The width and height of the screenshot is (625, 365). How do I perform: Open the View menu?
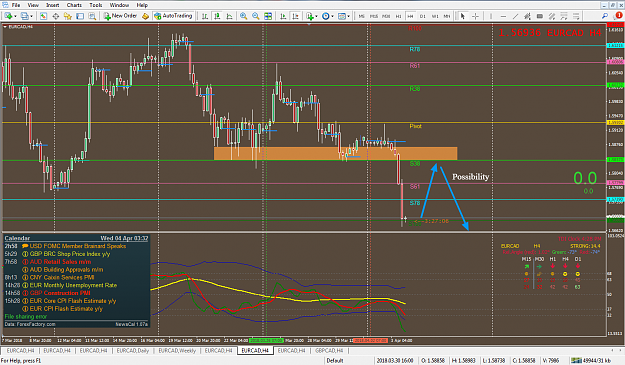pos(33,5)
